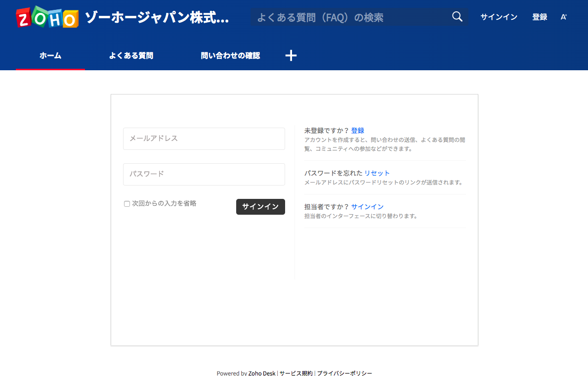The image size is (588, 376).
Task: Open the Zoho Desk footer link
Action: (x=262, y=373)
